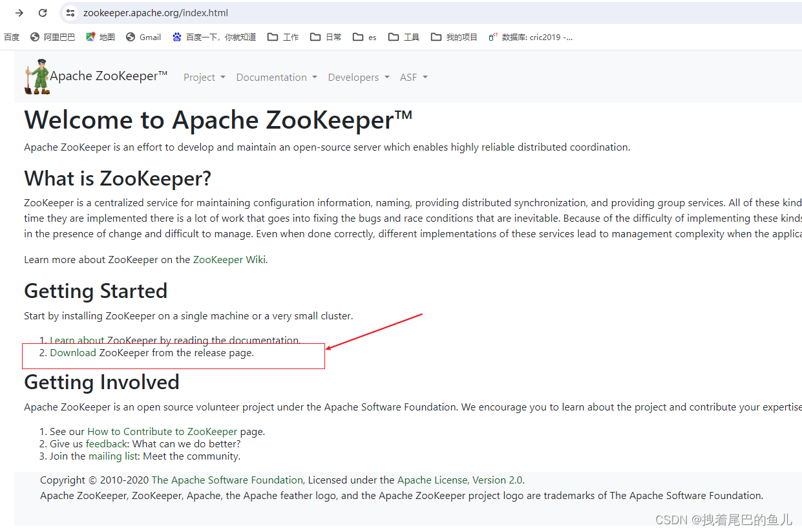This screenshot has width=802, height=532.
Task: Open the 数据库: cric2019 bookmark
Action: coord(531,37)
